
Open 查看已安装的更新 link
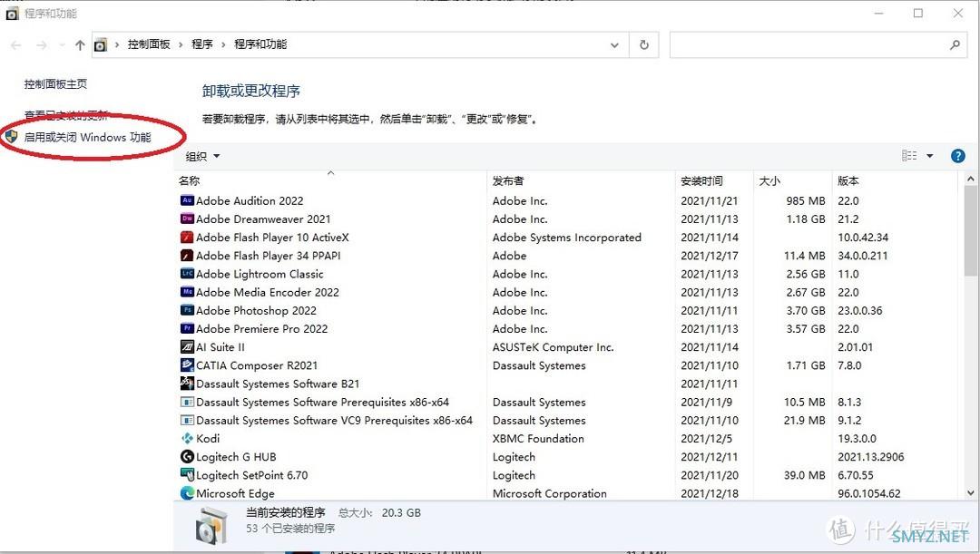point(66,115)
